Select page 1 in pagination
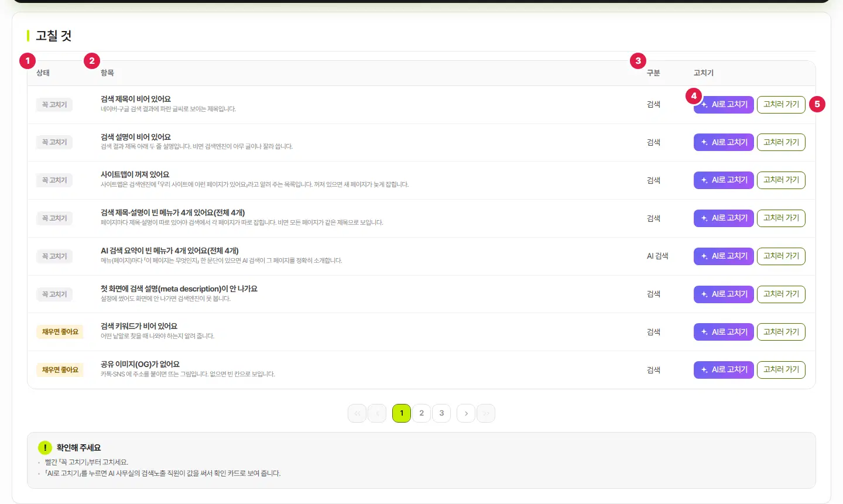843x504 pixels. (402, 413)
